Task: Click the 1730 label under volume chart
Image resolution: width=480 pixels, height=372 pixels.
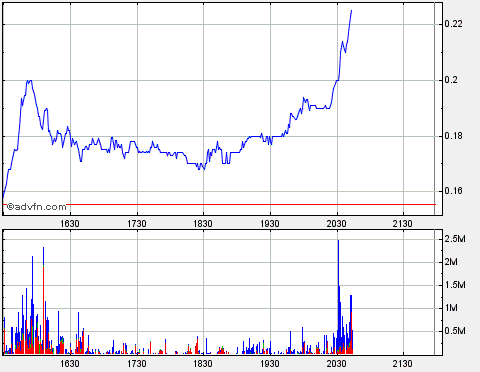Action: pyautogui.click(x=137, y=363)
